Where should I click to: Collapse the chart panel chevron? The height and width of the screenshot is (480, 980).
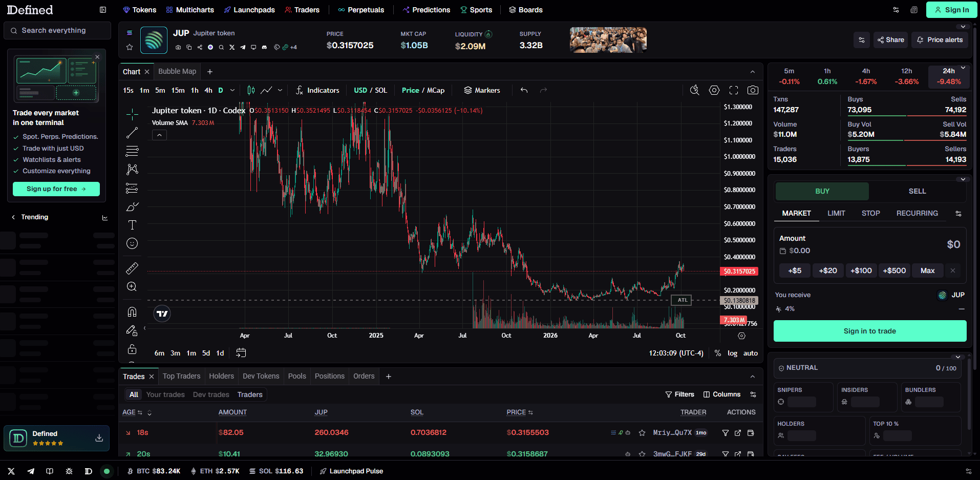[x=753, y=72]
